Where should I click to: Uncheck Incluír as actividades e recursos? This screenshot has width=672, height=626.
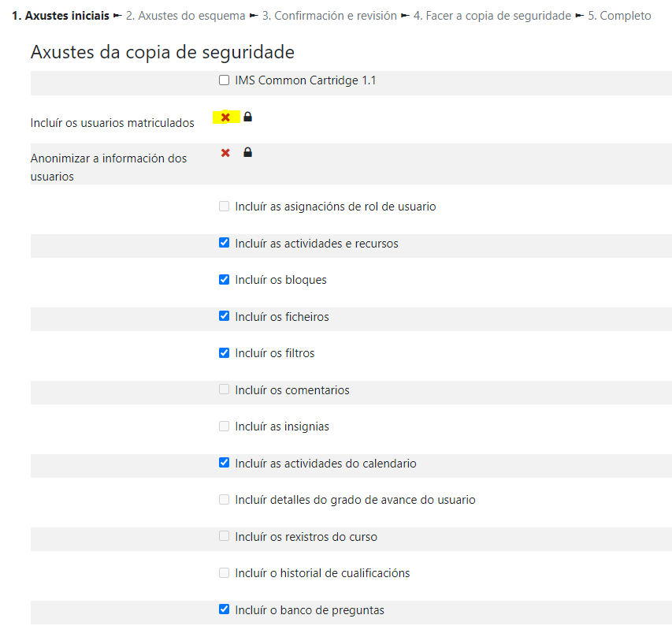pos(225,244)
